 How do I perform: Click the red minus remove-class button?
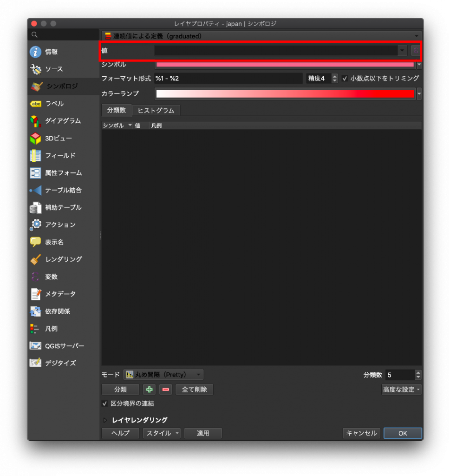click(x=166, y=390)
